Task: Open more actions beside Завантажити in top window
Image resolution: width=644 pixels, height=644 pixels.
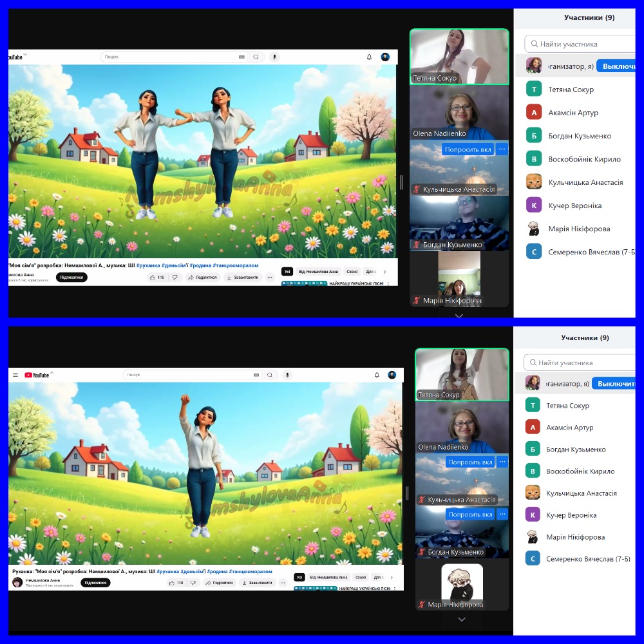Action: pos(270,277)
